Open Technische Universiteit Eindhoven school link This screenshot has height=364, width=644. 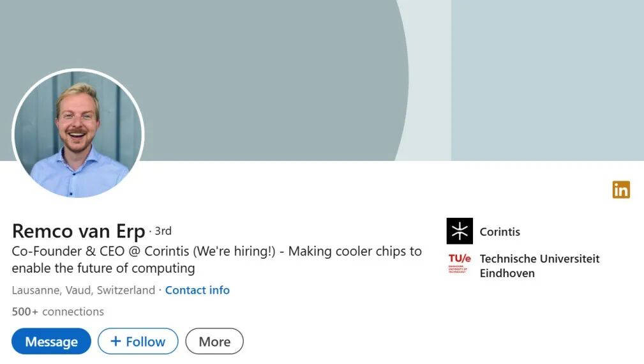click(539, 266)
